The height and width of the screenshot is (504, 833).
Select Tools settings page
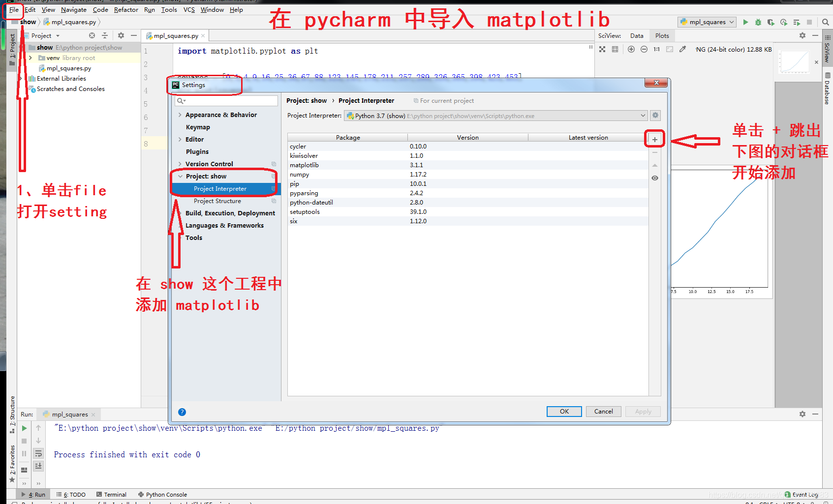click(194, 238)
